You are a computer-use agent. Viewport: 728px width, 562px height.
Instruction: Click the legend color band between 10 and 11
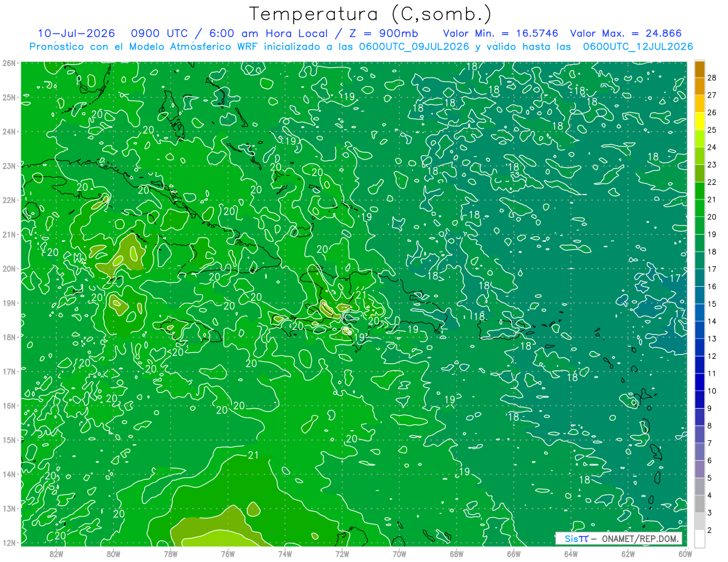pyautogui.click(x=699, y=383)
